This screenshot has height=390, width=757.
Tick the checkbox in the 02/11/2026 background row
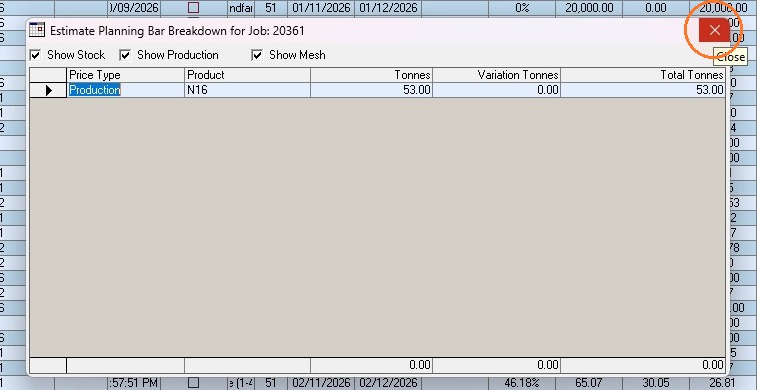click(194, 383)
